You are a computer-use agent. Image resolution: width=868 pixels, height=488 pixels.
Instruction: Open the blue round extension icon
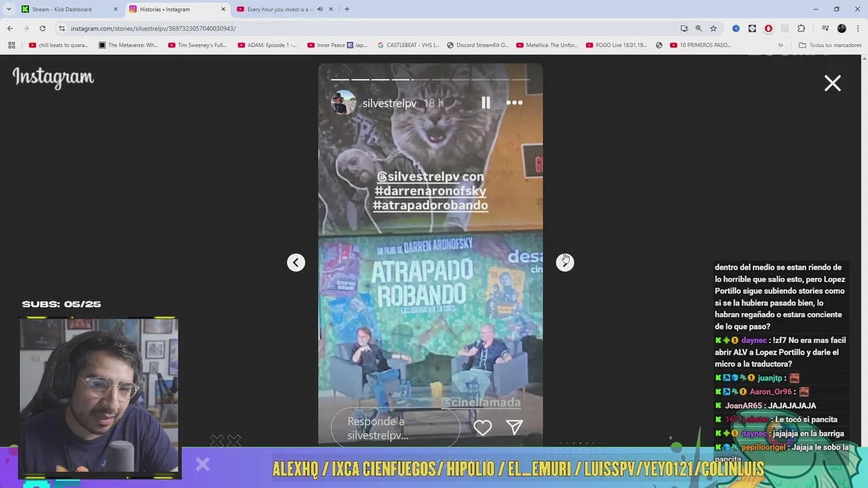tap(736, 28)
